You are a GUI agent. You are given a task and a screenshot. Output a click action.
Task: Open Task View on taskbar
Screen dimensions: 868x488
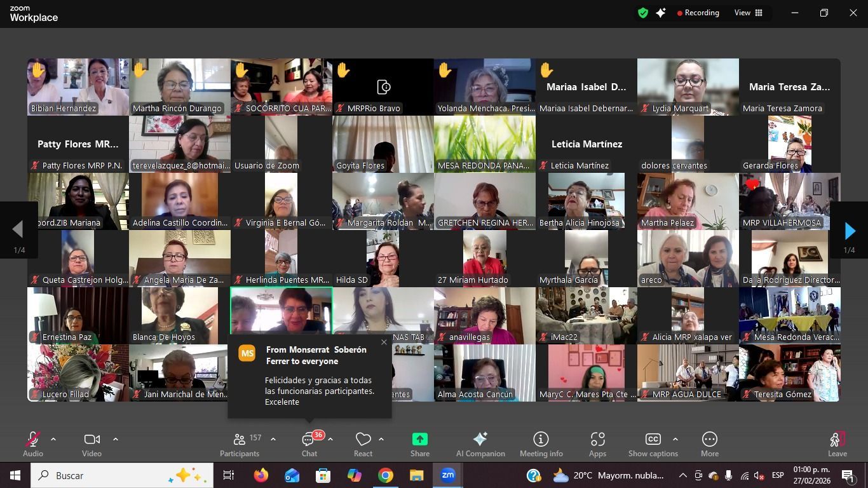tap(229, 475)
